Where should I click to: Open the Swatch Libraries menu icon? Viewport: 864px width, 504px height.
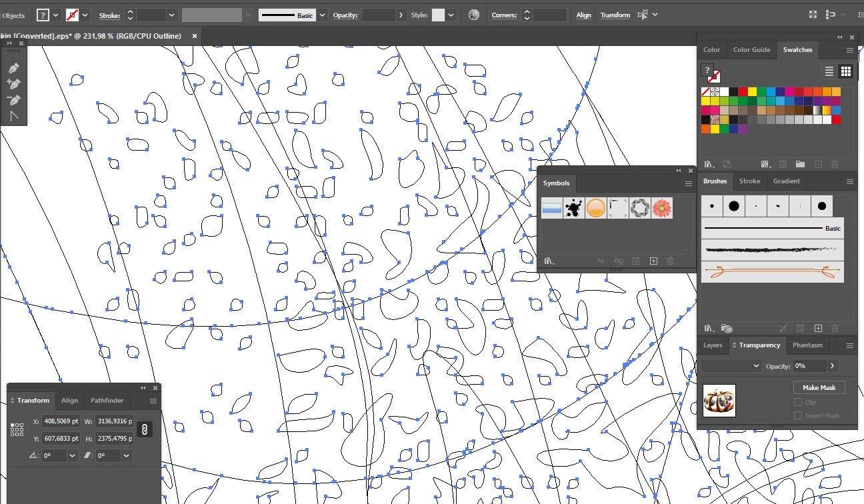tap(710, 164)
